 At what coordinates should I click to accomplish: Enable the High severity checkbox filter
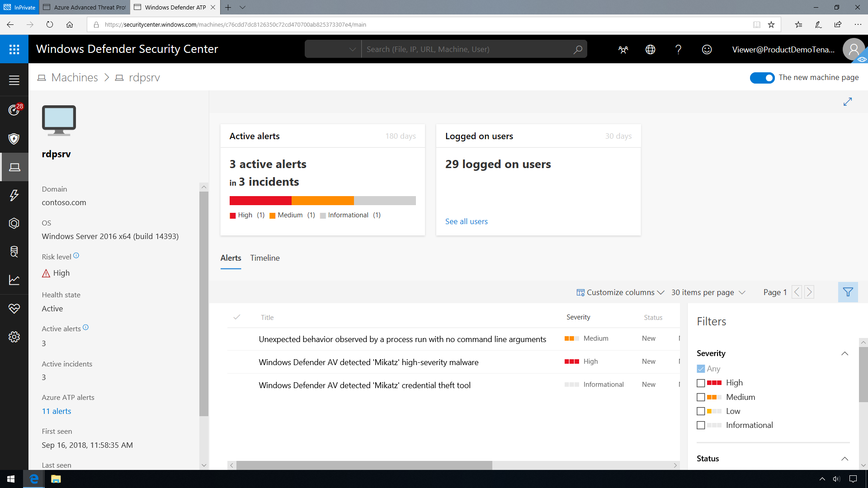700,383
